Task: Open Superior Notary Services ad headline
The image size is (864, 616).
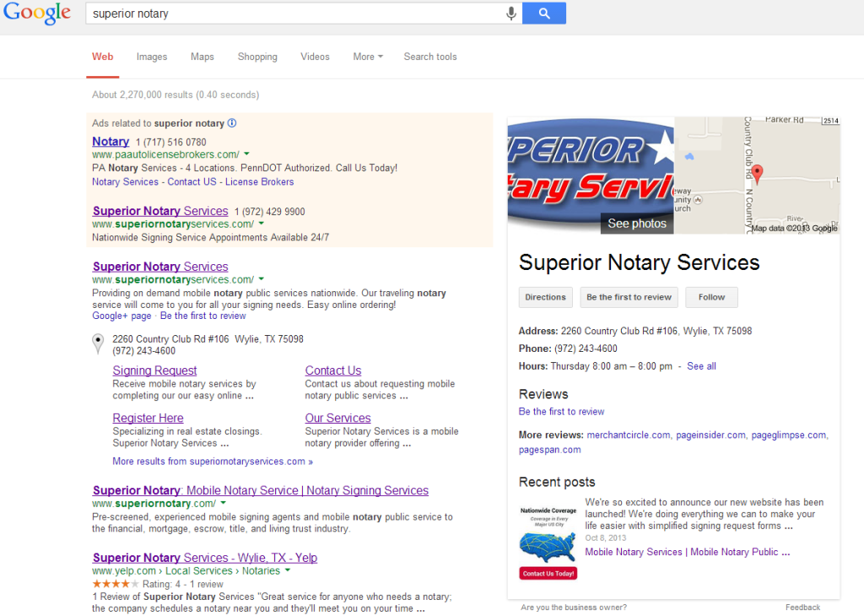Action: (160, 211)
